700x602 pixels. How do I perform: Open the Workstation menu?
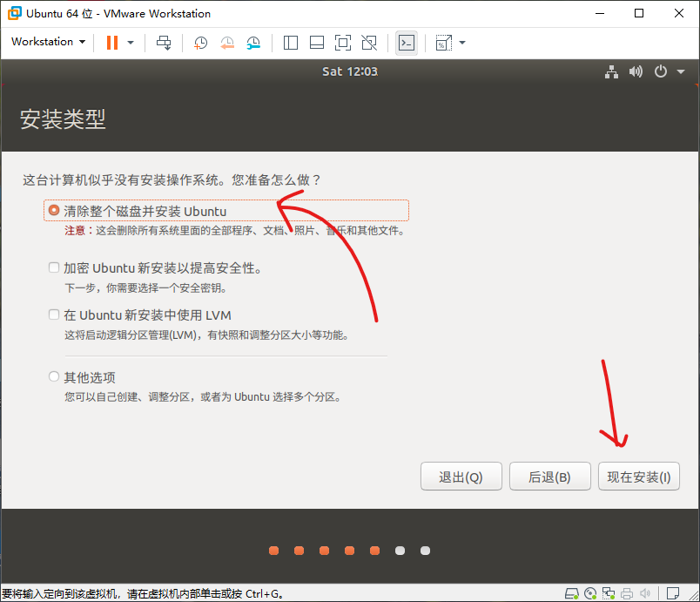point(48,42)
